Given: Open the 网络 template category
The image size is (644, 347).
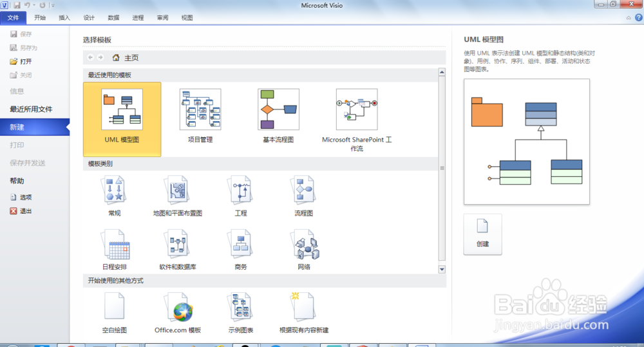Looking at the screenshot, I should click(x=304, y=250).
